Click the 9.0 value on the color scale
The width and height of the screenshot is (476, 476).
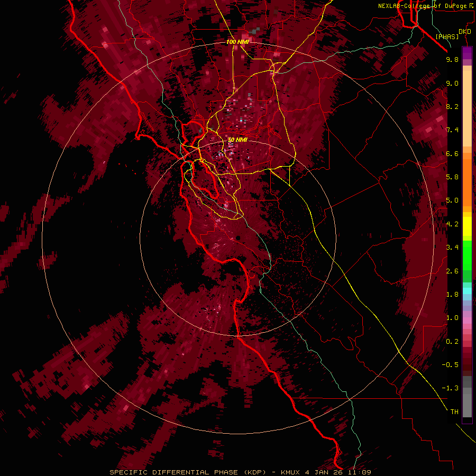(452, 83)
